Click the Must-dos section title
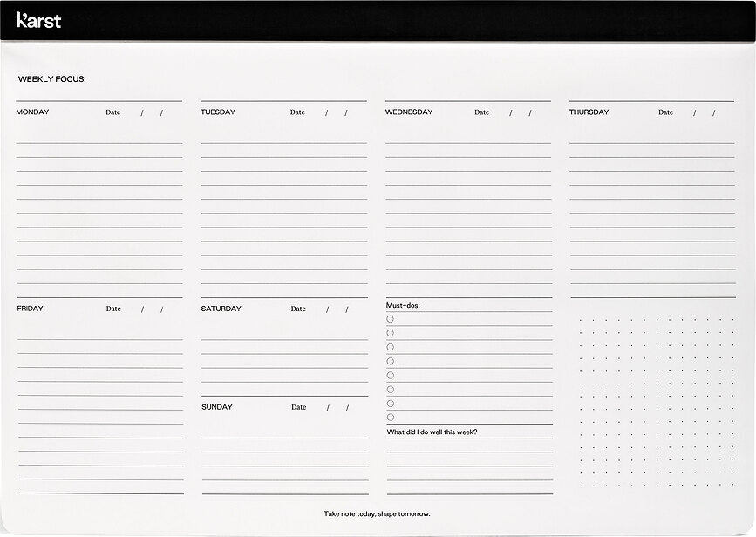The image size is (756, 537). (x=403, y=306)
